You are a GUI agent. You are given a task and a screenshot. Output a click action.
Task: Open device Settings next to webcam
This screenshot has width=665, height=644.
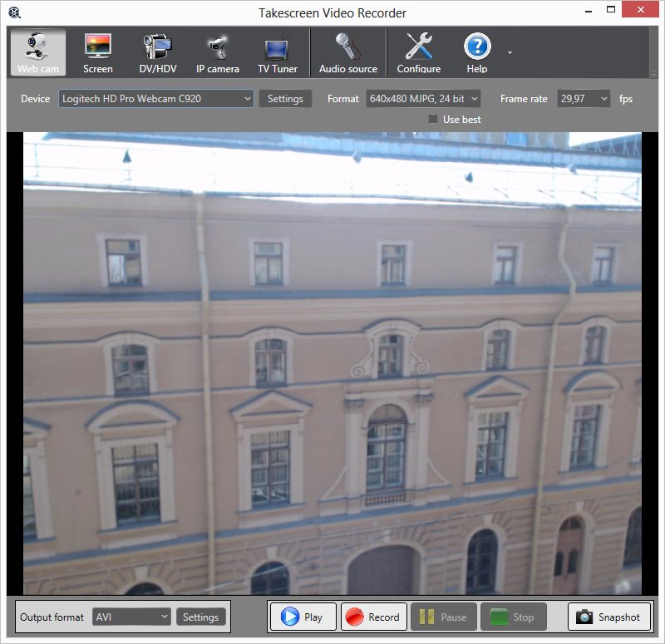coord(285,99)
